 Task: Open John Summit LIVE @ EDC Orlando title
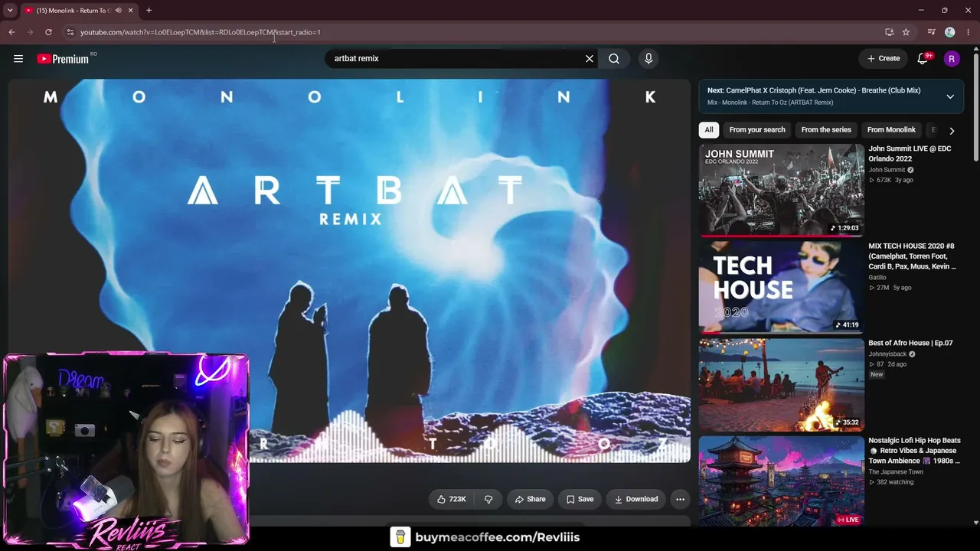click(910, 154)
